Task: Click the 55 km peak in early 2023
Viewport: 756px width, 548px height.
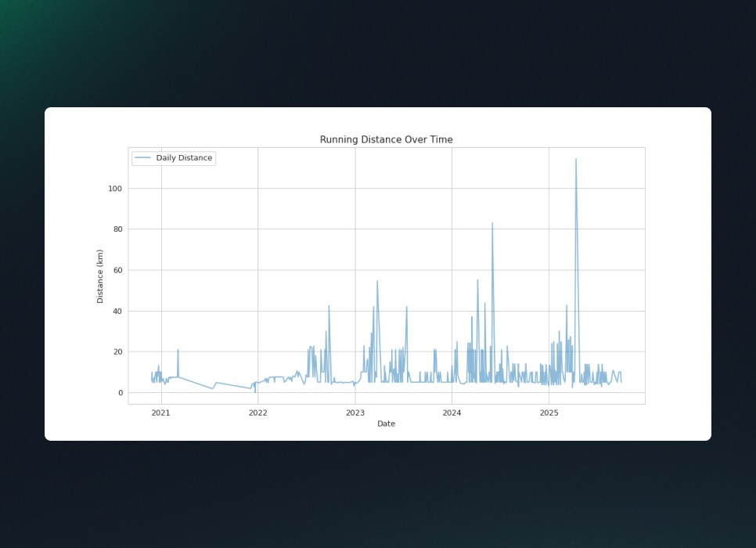Action: click(x=377, y=281)
